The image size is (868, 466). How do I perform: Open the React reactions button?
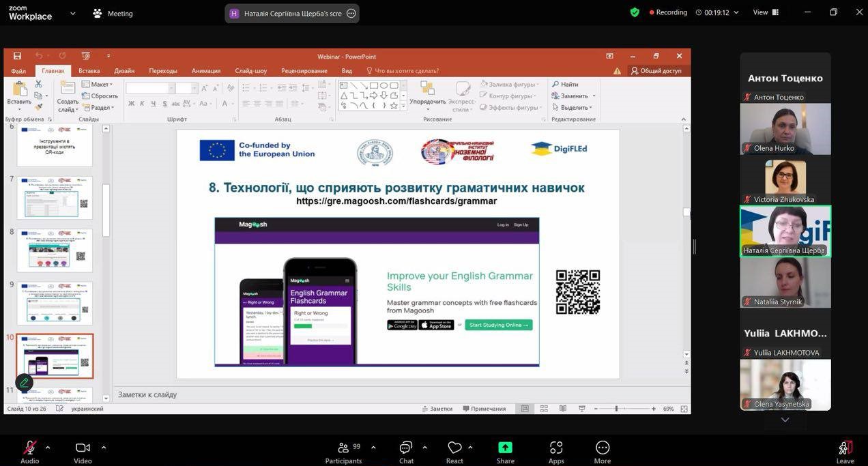click(454, 452)
